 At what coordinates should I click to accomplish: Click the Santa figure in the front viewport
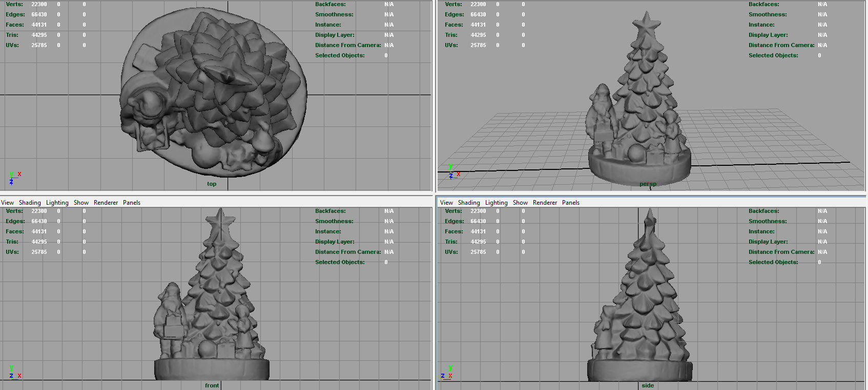(171, 320)
